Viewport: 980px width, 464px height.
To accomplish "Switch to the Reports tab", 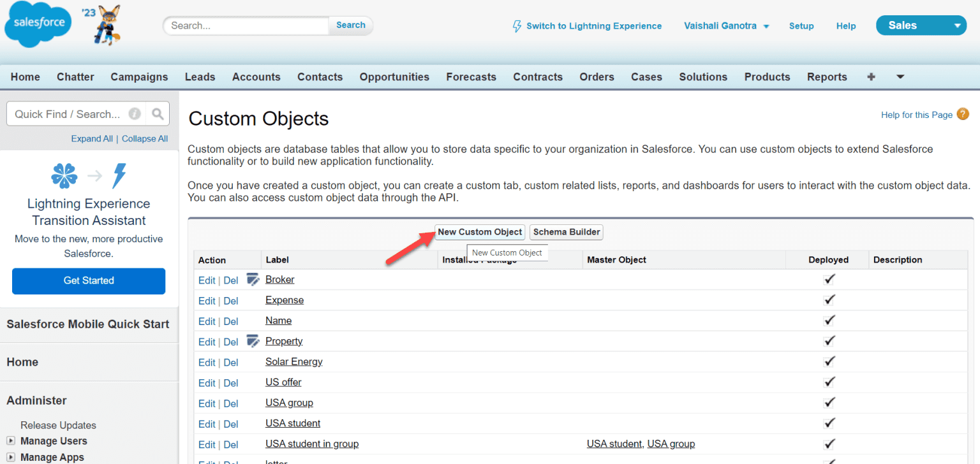I will 826,76.
